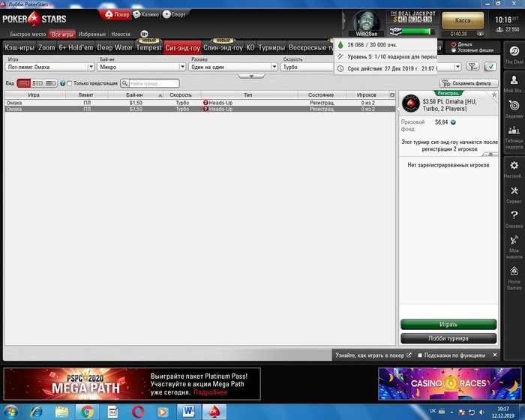Open Opera browser from taskbar
Viewport: 525px width, 420px height.
coord(138,412)
